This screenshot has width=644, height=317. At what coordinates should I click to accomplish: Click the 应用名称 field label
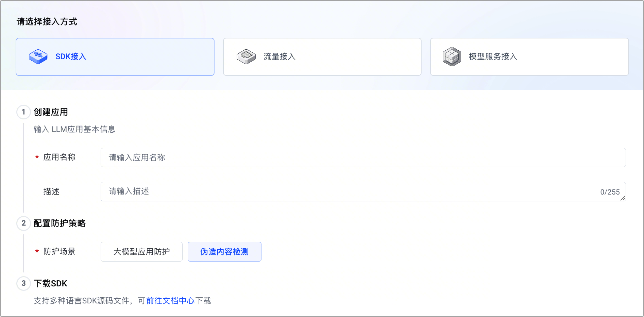(x=60, y=157)
